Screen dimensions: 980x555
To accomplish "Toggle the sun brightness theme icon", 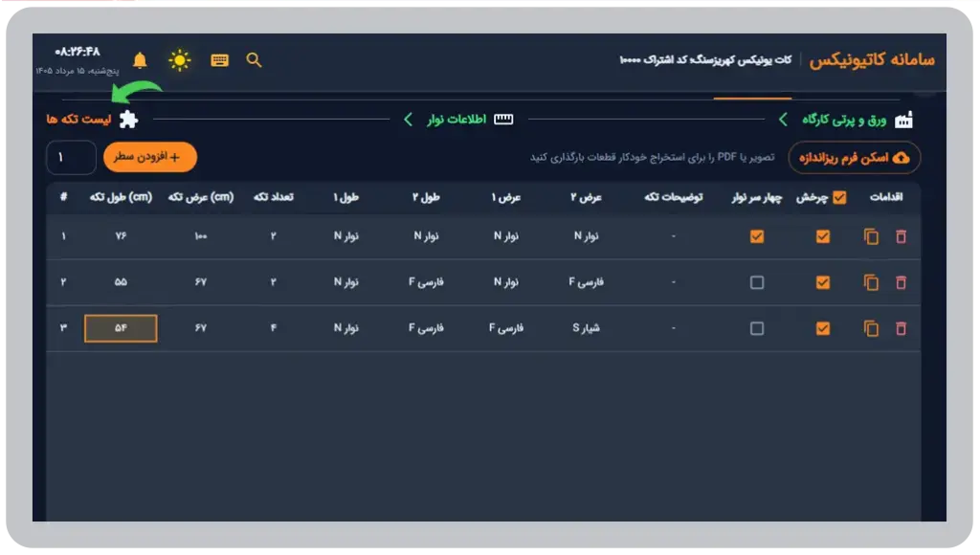I will 180,60.
